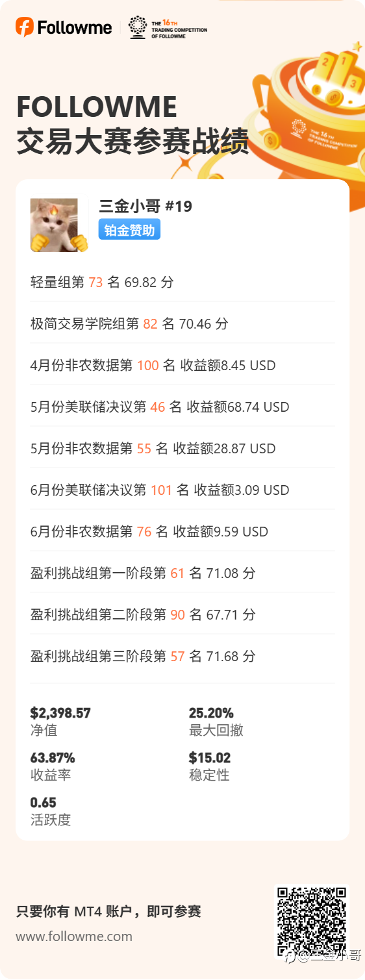Select the 极简交易学院组第 82 名 row
The width and height of the screenshot is (365, 980).
(182, 323)
